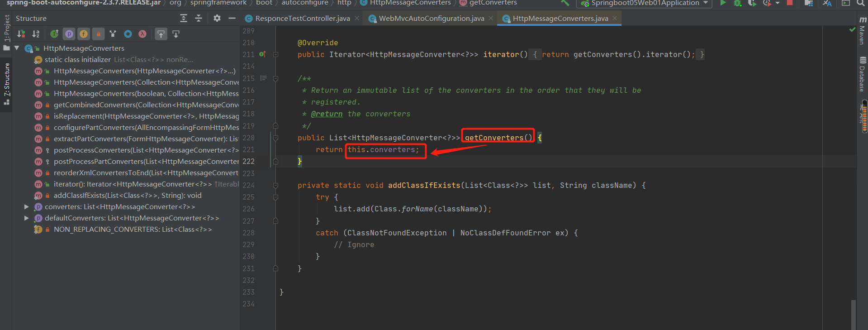Click the Profiler run icon
The height and width of the screenshot is (330, 868).
[767, 3]
